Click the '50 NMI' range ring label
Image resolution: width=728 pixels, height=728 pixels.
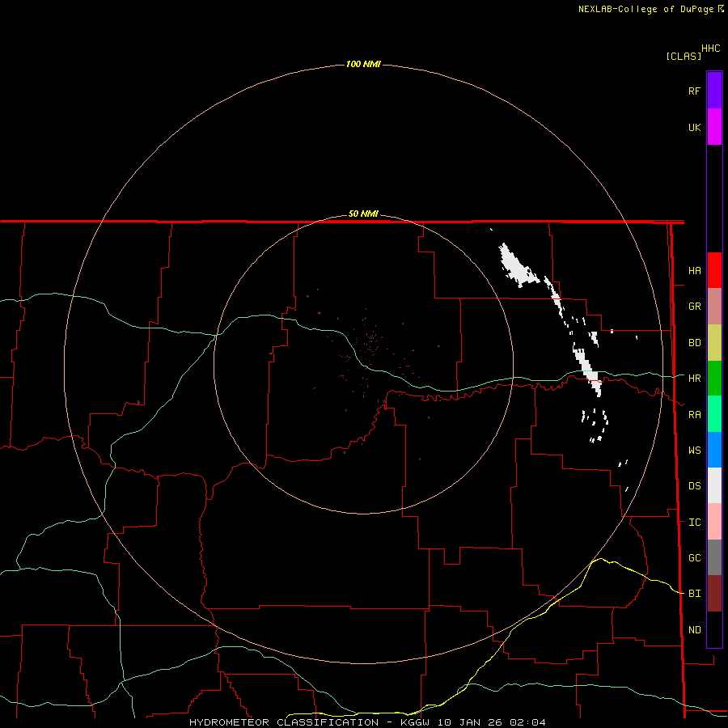tap(363, 214)
